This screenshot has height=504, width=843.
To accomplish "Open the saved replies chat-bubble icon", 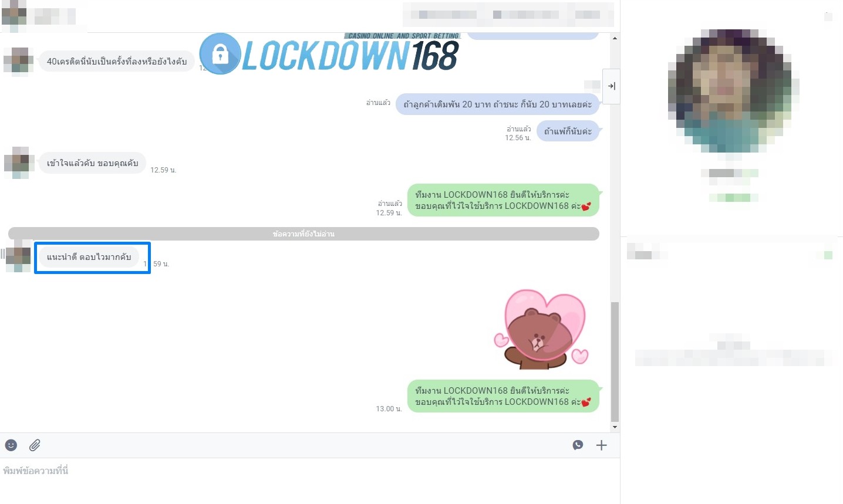I will tap(578, 445).
